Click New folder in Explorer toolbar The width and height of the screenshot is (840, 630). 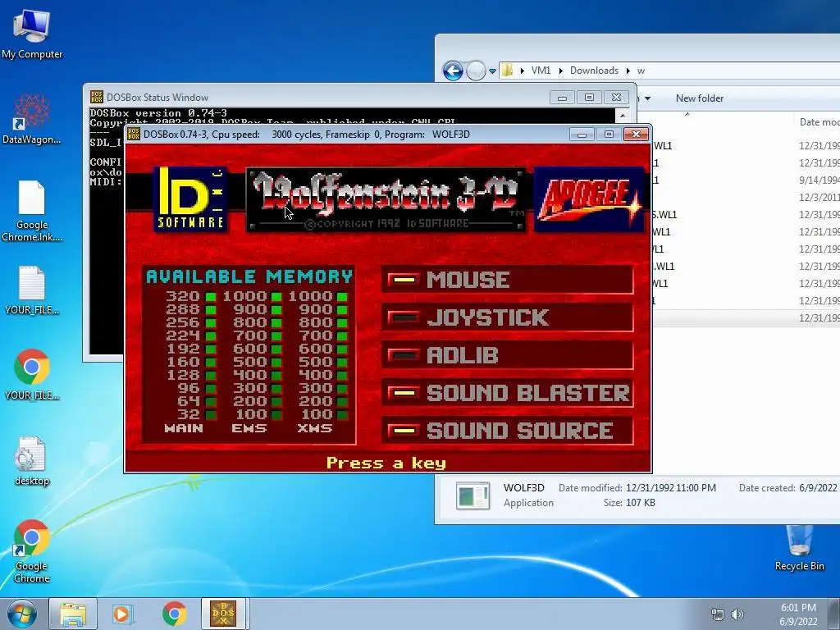[x=699, y=98]
